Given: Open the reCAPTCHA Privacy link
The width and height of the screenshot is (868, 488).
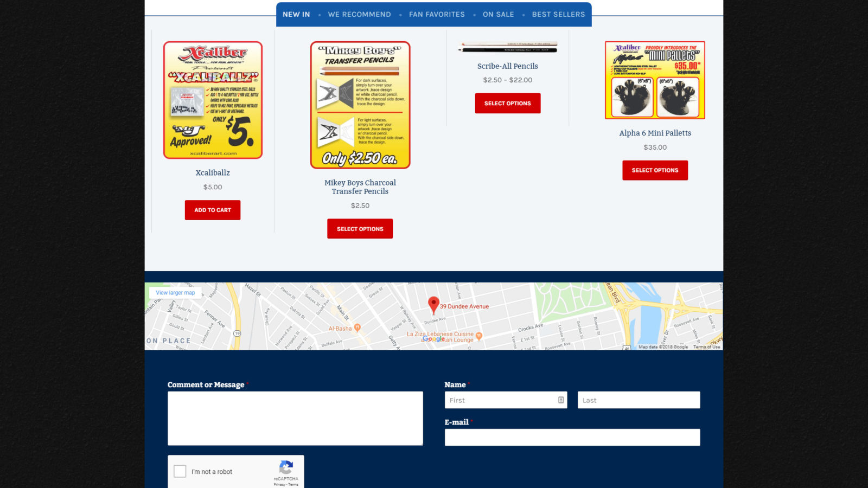Looking at the screenshot, I should (x=279, y=485).
